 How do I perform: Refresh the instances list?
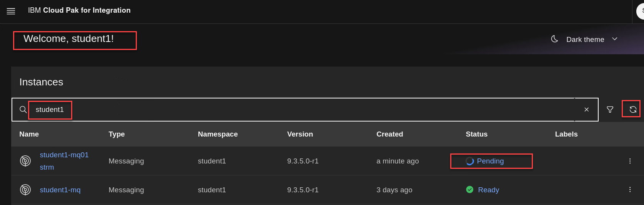(633, 110)
